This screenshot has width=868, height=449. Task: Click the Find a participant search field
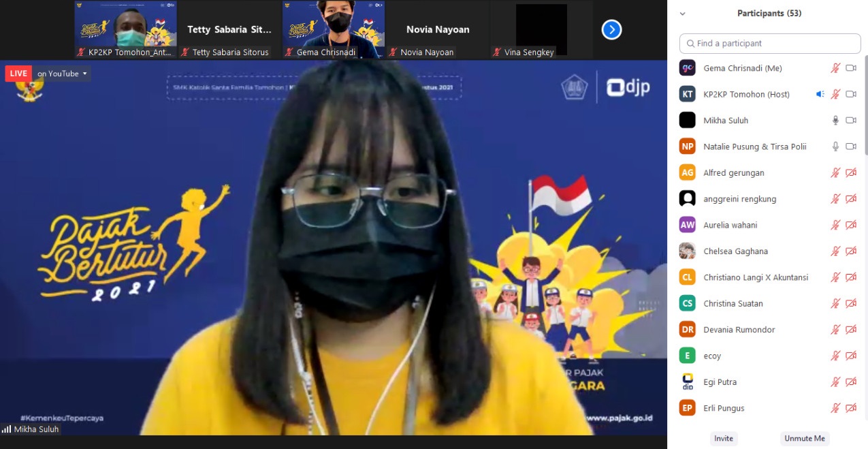point(770,44)
